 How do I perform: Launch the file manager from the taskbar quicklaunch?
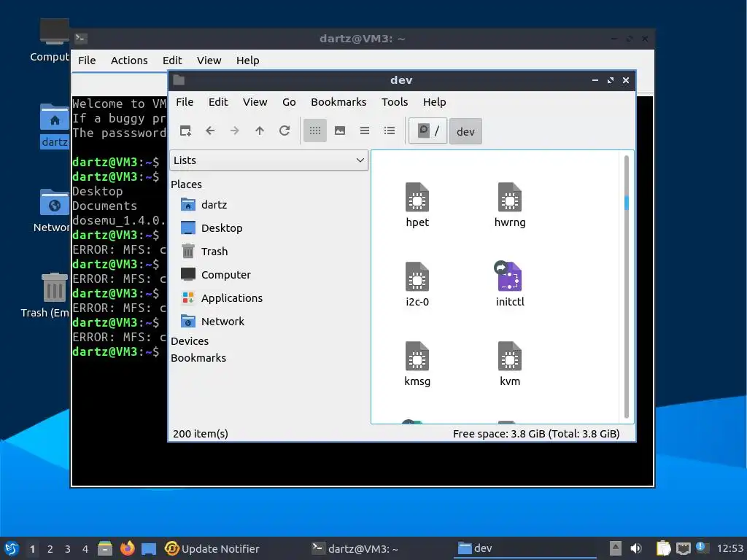(105, 548)
